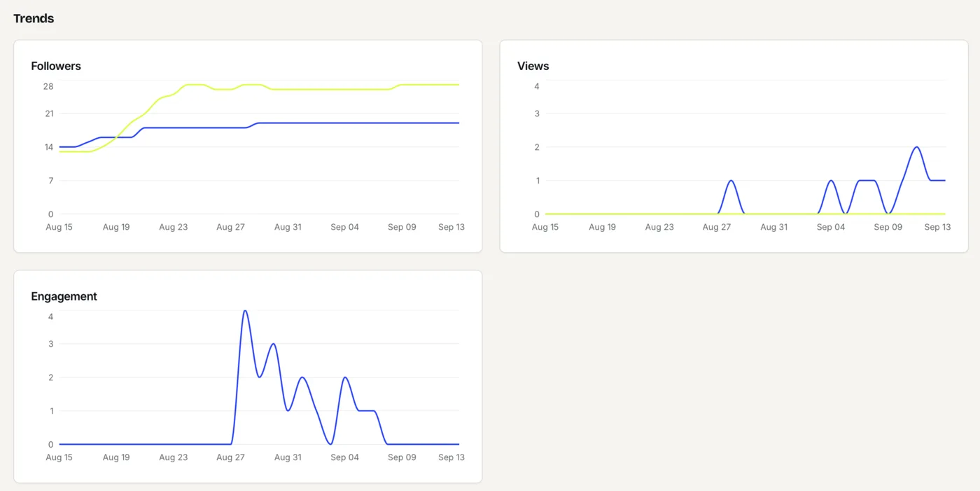980x491 pixels.
Task: Click Aug 31 on the Views chart axis
Action: (x=773, y=227)
